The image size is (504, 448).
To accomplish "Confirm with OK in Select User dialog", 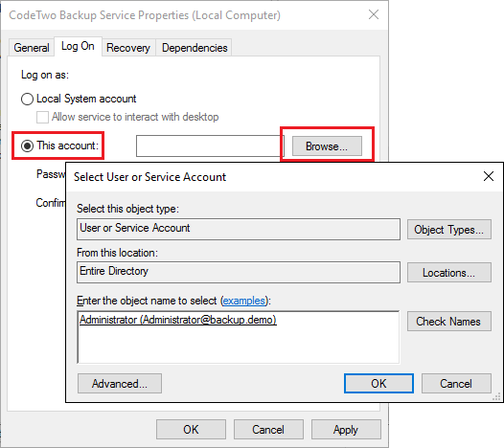I will [378, 384].
